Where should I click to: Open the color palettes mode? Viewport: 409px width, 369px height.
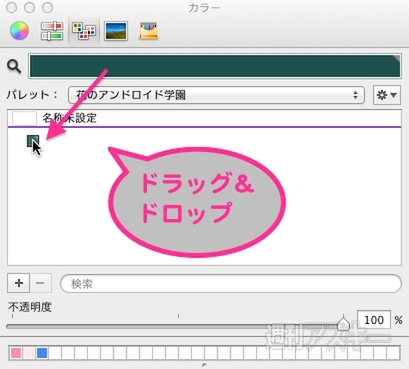click(84, 31)
